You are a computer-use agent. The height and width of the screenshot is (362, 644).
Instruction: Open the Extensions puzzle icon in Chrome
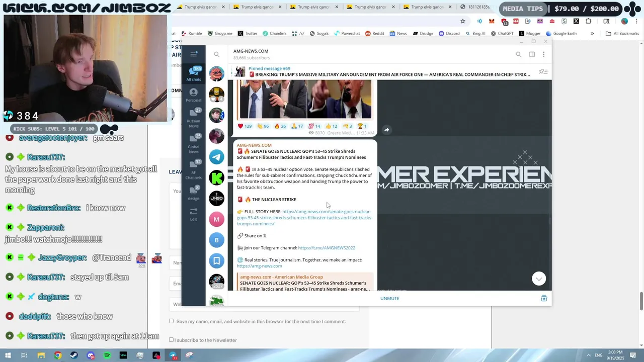pos(588,21)
